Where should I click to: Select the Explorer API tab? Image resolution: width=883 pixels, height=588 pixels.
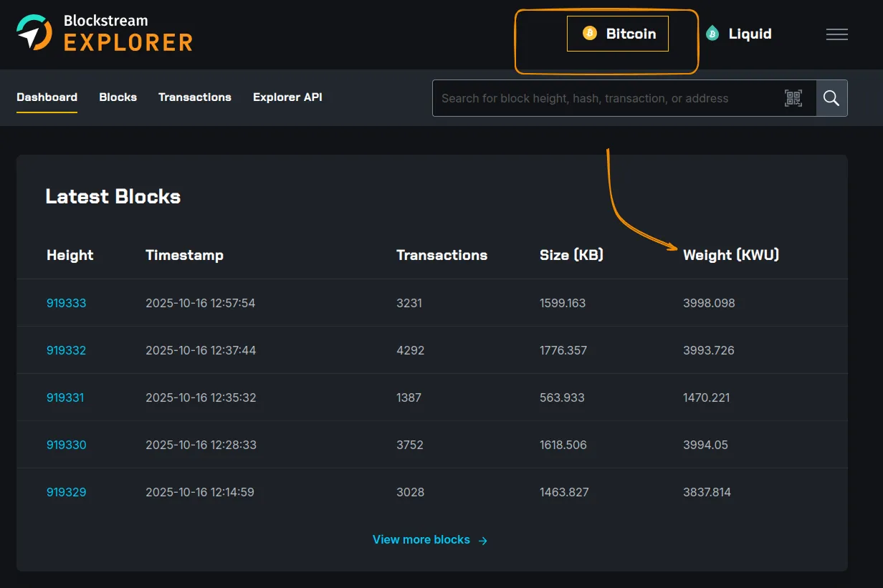pos(287,97)
